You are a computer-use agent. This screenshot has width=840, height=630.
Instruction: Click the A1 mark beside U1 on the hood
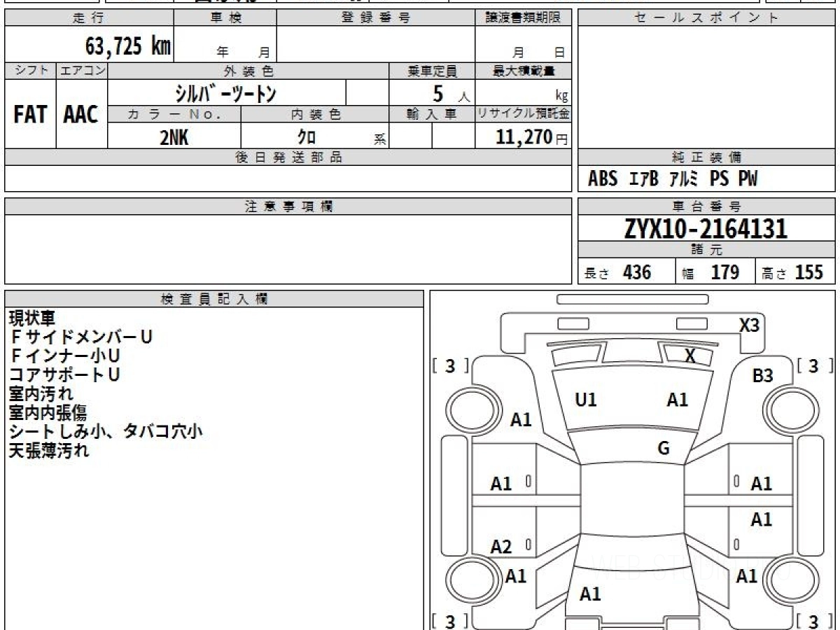coord(677,400)
